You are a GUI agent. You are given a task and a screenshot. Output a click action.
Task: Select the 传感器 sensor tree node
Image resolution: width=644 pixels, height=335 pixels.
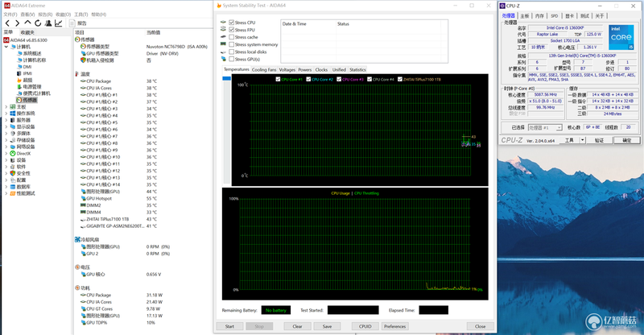coord(27,100)
